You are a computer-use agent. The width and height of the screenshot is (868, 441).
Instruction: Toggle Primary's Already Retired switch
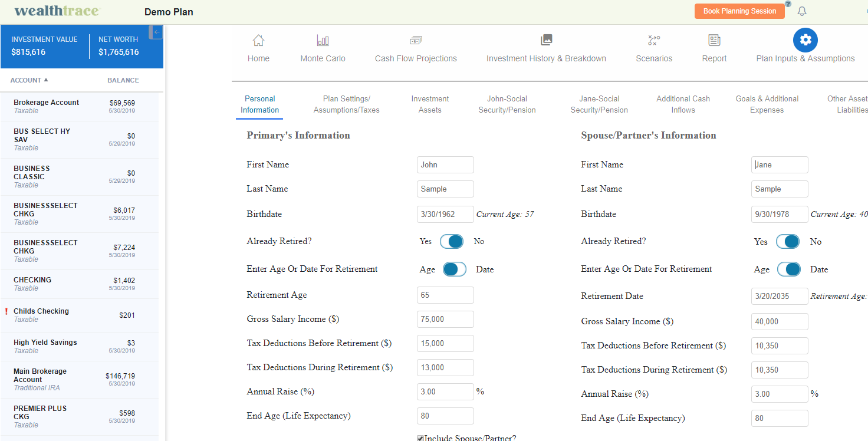[x=452, y=241]
